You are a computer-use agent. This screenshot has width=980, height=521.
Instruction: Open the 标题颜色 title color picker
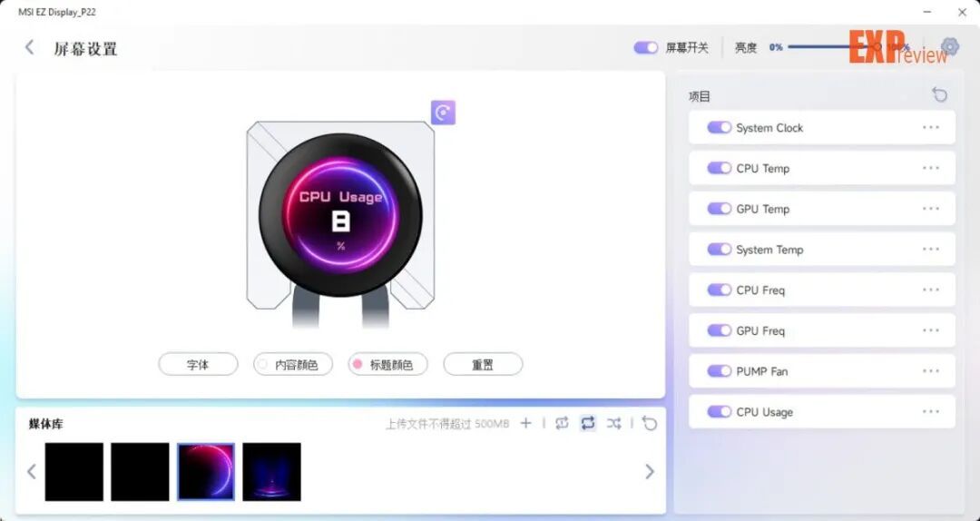point(388,365)
